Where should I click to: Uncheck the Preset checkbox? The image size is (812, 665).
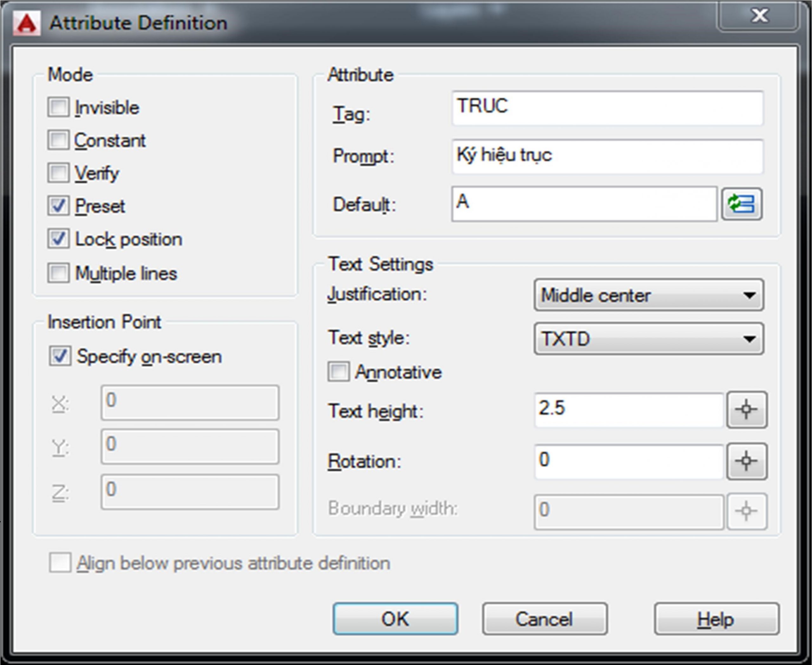pyautogui.click(x=58, y=206)
